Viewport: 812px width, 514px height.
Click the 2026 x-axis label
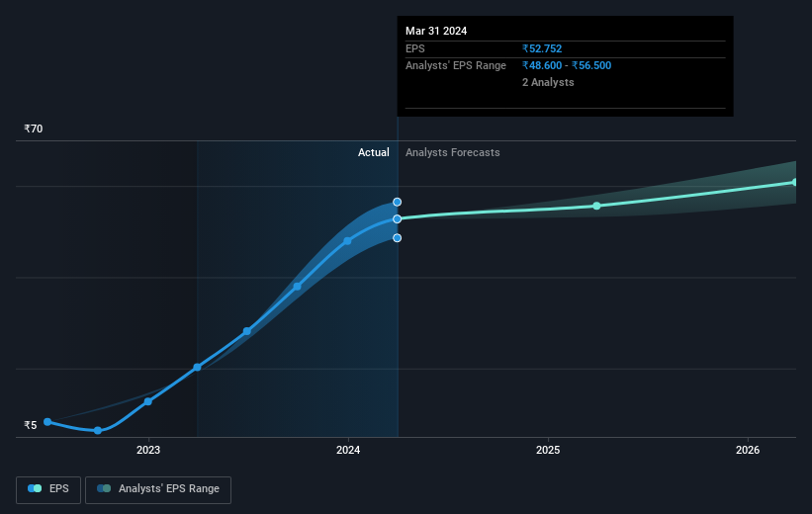748,450
